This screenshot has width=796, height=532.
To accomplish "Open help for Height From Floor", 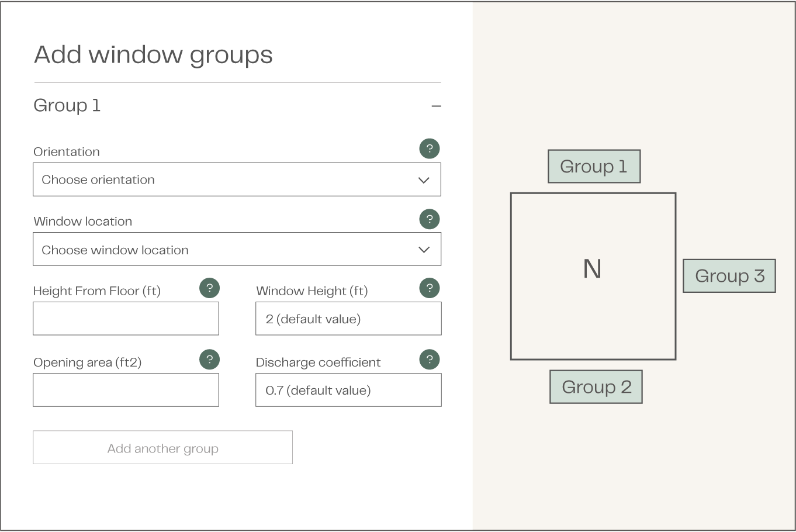I will click(209, 288).
